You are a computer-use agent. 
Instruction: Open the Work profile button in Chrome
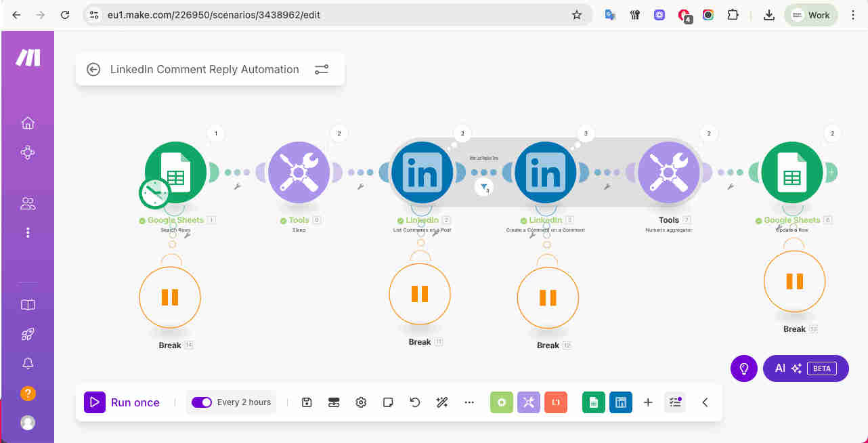pyautogui.click(x=811, y=15)
